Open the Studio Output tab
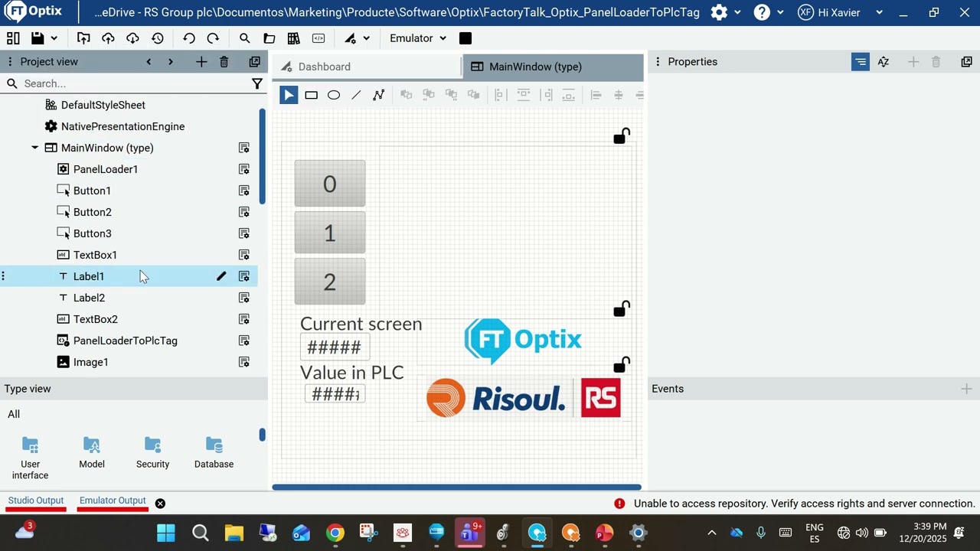 click(36, 500)
